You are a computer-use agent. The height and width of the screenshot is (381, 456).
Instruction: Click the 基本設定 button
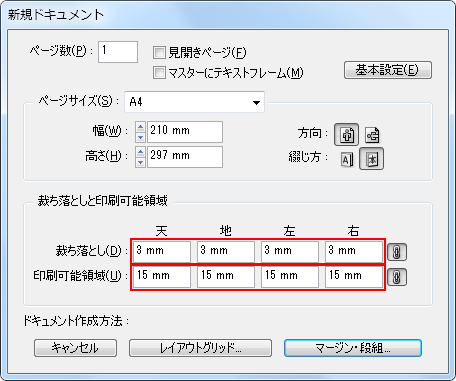[388, 70]
